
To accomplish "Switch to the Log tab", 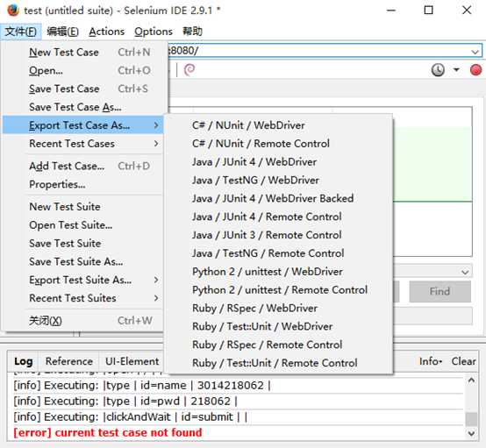I will tap(23, 361).
